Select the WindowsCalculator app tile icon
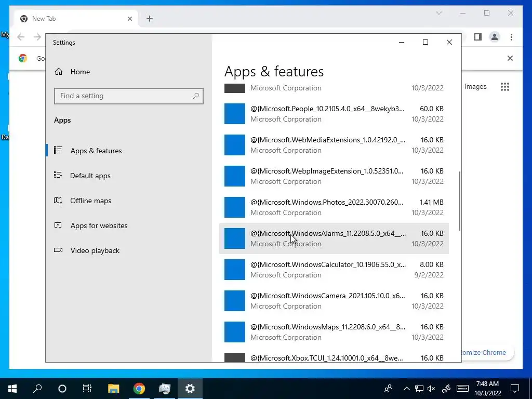532x399 pixels. 235,270
